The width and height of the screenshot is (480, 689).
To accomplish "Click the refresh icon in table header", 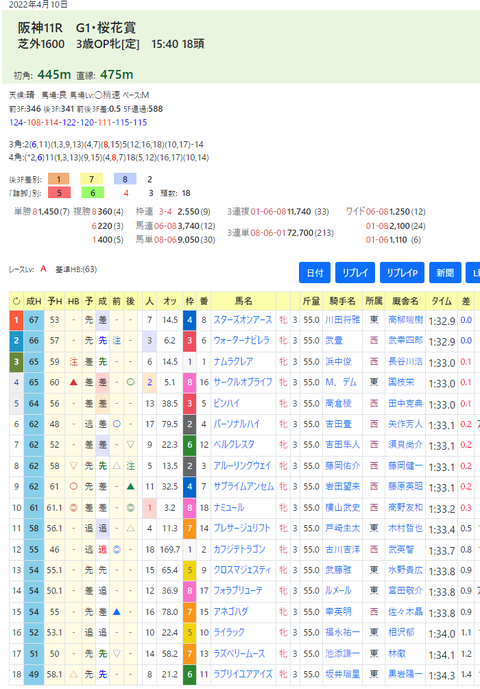I will coord(16,301).
